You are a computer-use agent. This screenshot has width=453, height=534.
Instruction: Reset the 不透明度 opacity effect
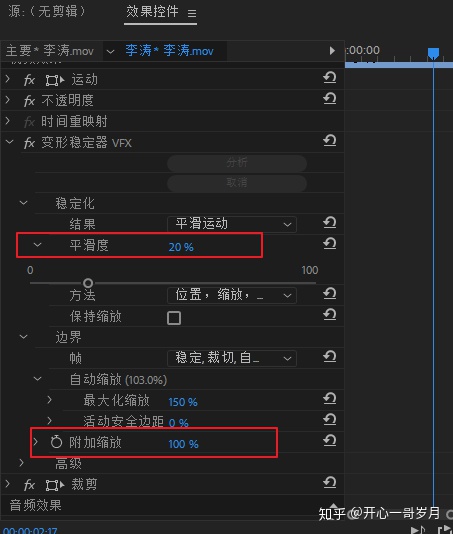329,99
